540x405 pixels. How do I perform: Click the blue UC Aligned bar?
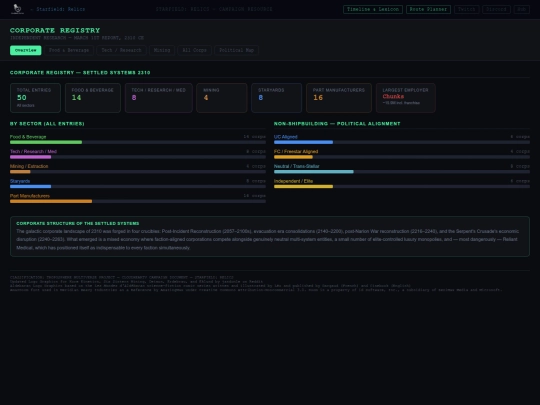303,142
